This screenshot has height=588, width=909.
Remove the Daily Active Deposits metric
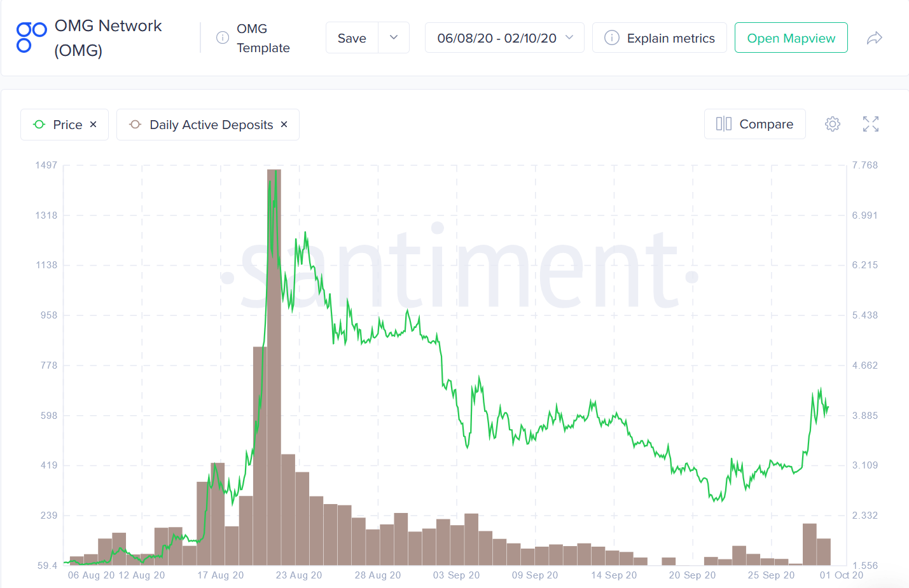pos(284,125)
